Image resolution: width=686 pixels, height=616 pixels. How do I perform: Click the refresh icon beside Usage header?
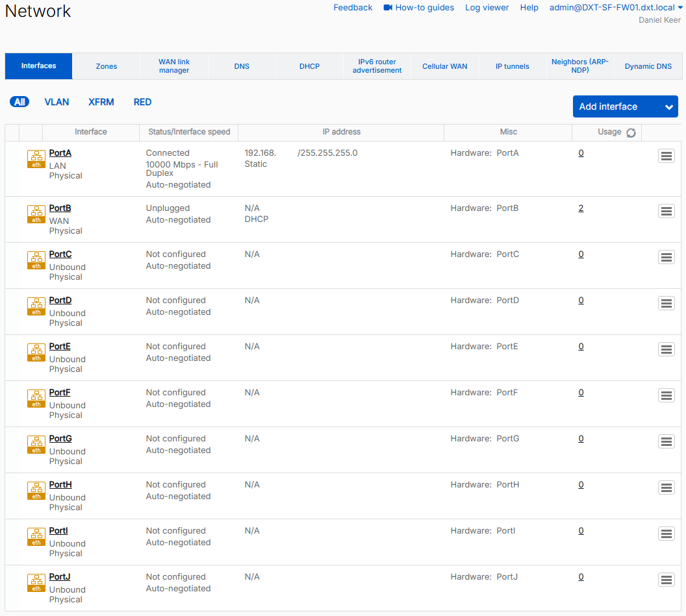pos(631,132)
